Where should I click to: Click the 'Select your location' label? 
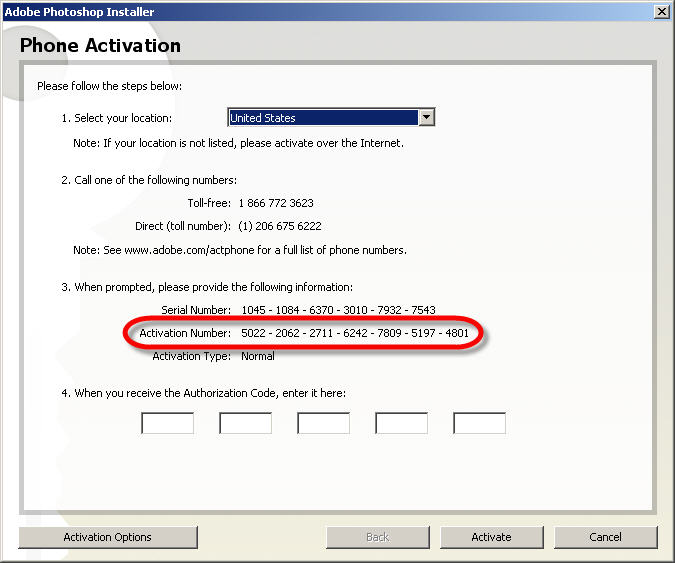[x=117, y=118]
